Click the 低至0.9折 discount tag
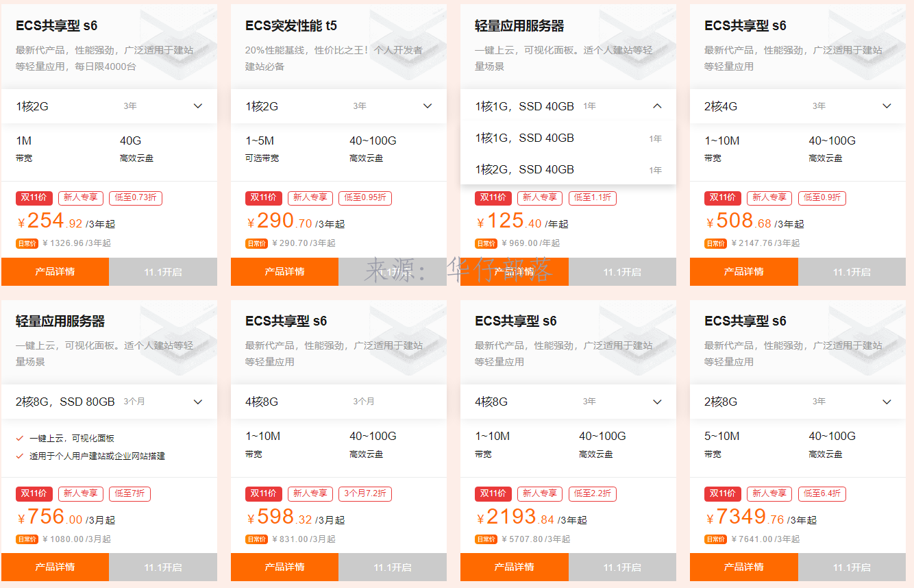 (x=822, y=197)
